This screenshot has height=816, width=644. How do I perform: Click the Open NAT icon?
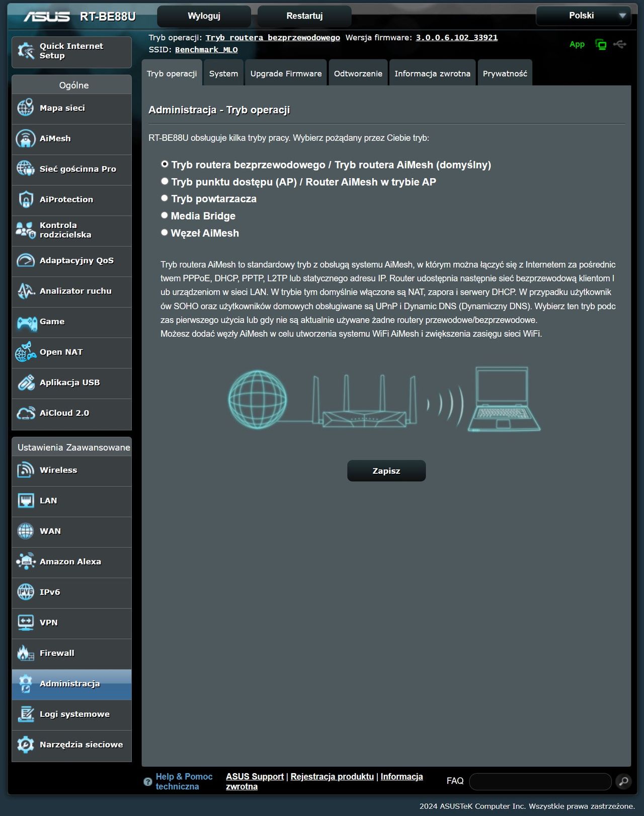pyautogui.click(x=25, y=352)
